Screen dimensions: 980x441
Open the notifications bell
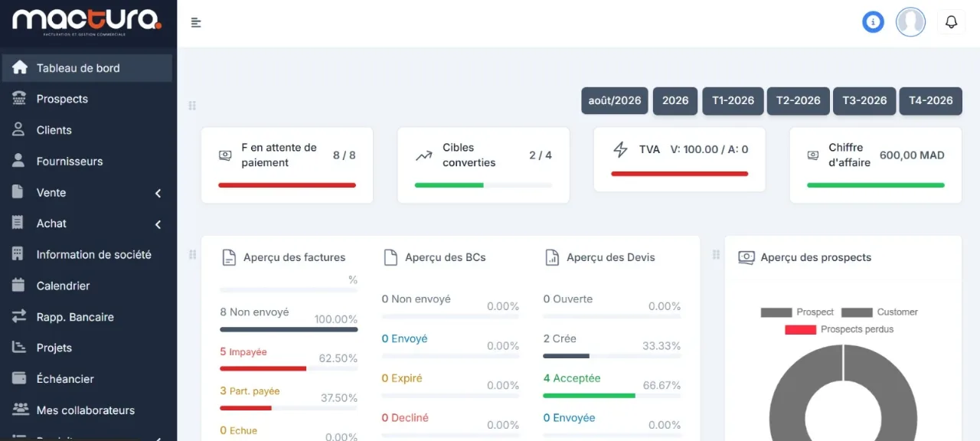[x=951, y=22]
